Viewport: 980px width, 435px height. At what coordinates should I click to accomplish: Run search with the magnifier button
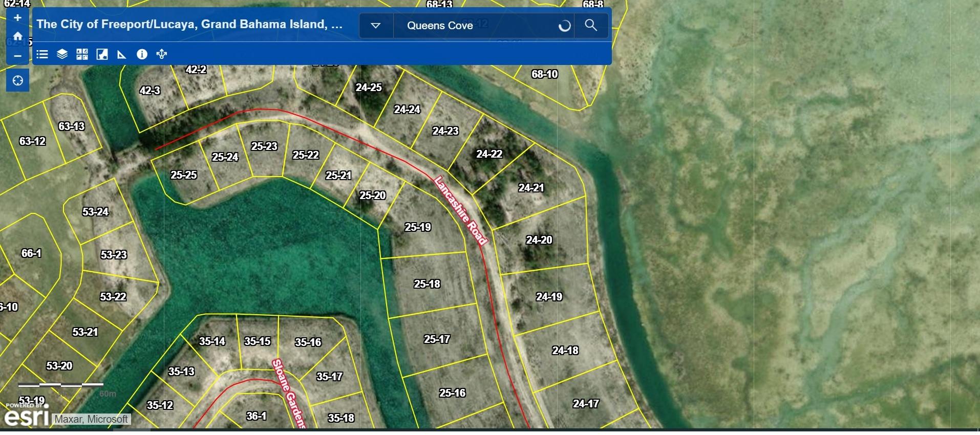click(591, 26)
